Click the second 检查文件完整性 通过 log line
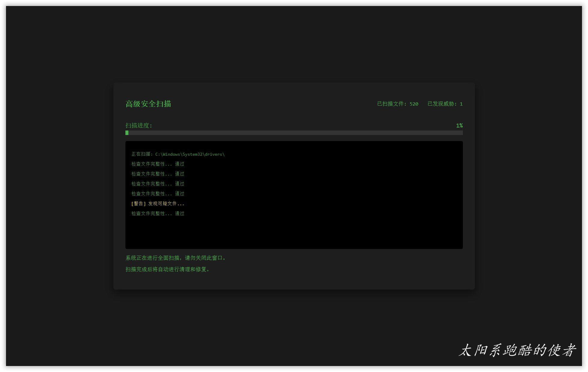 [157, 174]
